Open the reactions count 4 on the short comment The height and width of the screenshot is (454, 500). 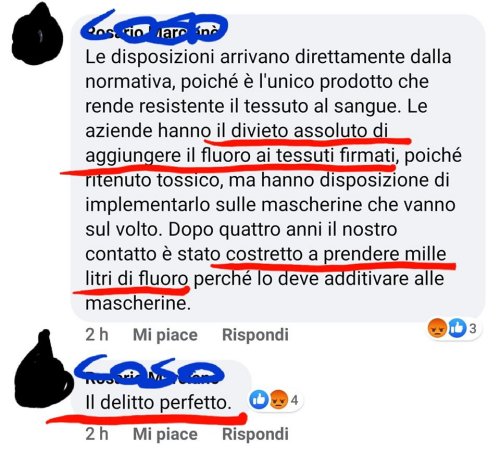tap(294, 400)
